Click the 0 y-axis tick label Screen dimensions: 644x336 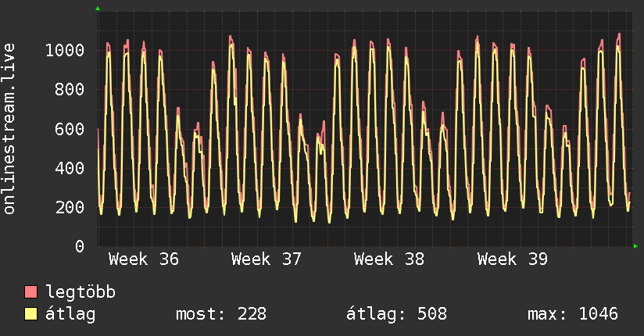point(80,246)
